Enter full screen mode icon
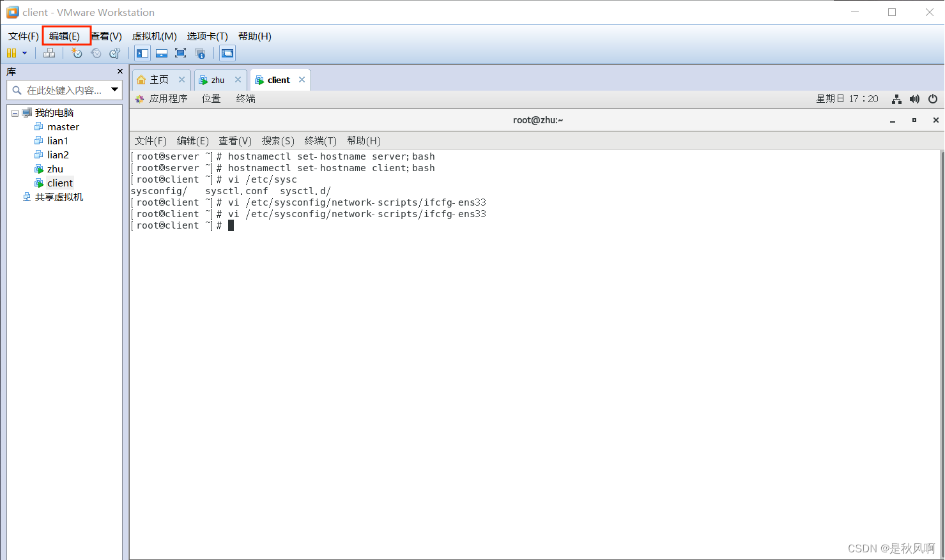Image resolution: width=945 pixels, height=560 pixels. (x=181, y=53)
